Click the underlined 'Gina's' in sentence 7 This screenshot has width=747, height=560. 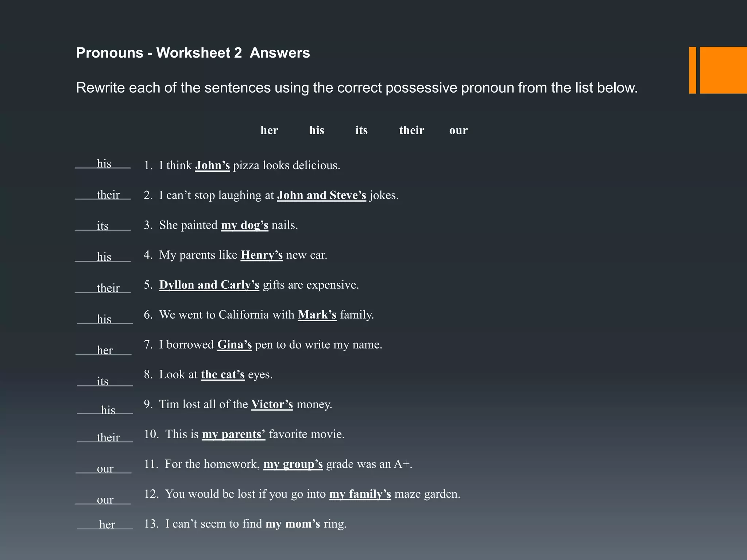pyautogui.click(x=235, y=345)
